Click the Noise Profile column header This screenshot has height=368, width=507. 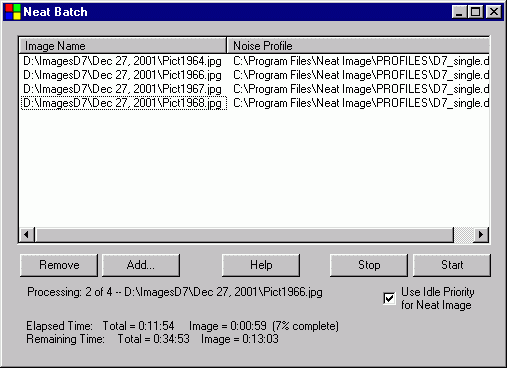[x=358, y=46]
